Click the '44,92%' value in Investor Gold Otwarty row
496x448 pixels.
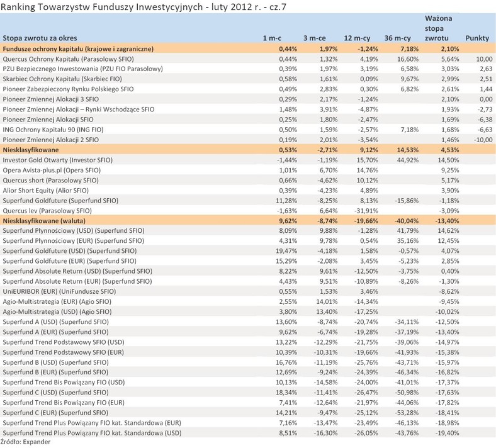(408, 160)
